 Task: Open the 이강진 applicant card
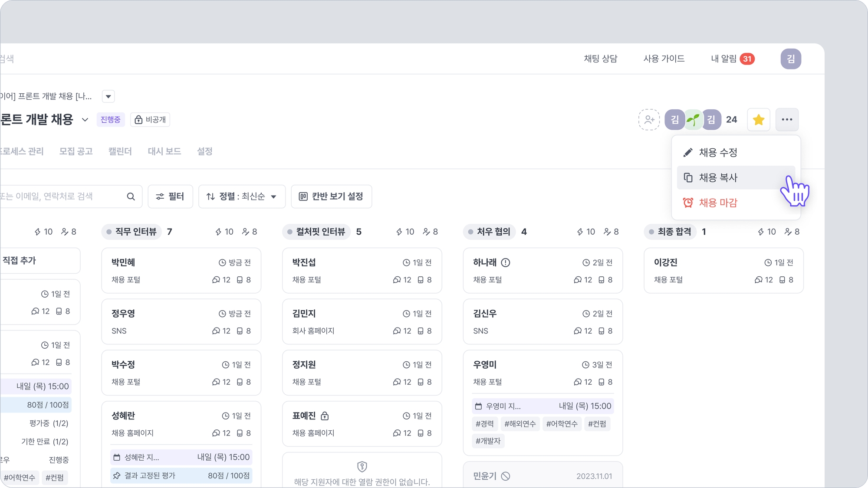point(723,271)
